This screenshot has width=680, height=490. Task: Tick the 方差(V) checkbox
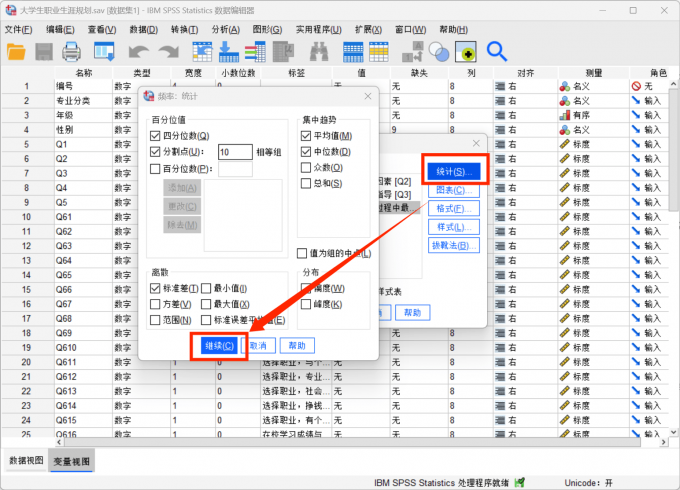[x=155, y=304]
